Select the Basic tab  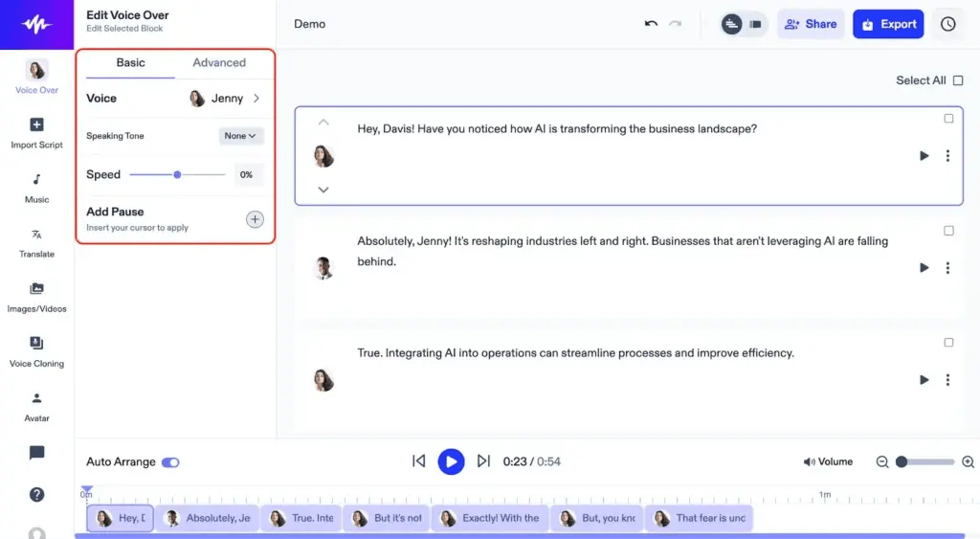[x=130, y=63]
